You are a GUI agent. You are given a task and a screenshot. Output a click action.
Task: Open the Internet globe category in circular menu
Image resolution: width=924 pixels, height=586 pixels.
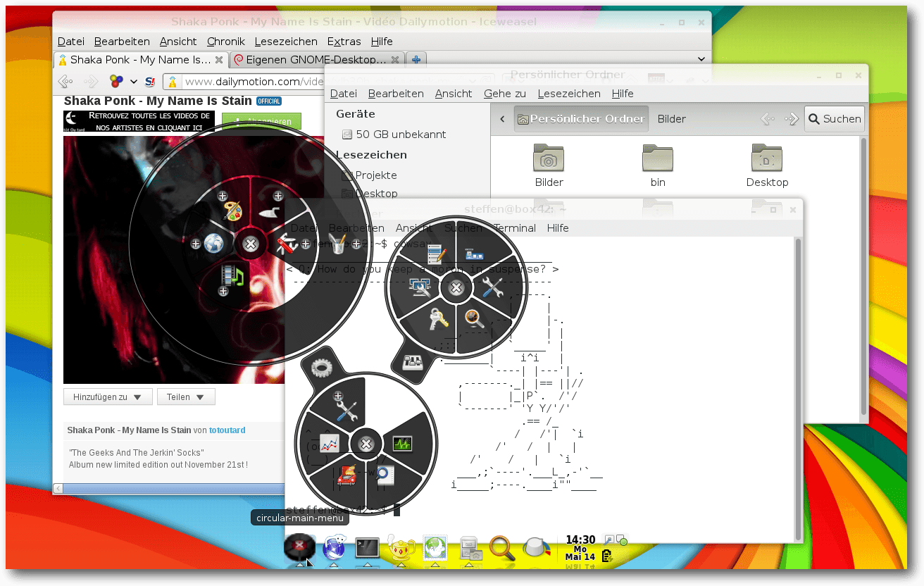[x=213, y=244]
